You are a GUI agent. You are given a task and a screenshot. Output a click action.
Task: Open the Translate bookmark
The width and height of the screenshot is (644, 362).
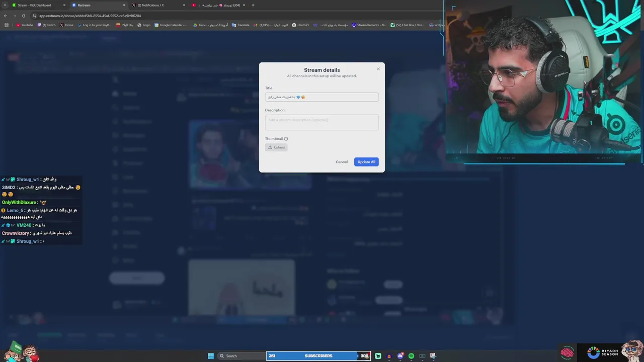point(240,25)
